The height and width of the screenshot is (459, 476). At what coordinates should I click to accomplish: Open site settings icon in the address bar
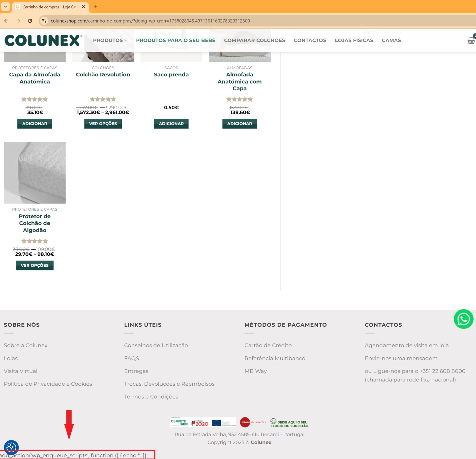tap(44, 21)
